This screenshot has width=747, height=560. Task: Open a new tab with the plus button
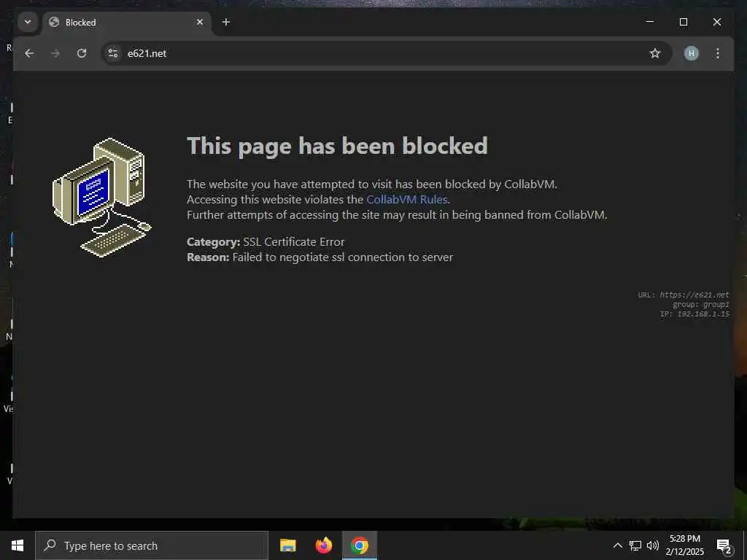226,22
